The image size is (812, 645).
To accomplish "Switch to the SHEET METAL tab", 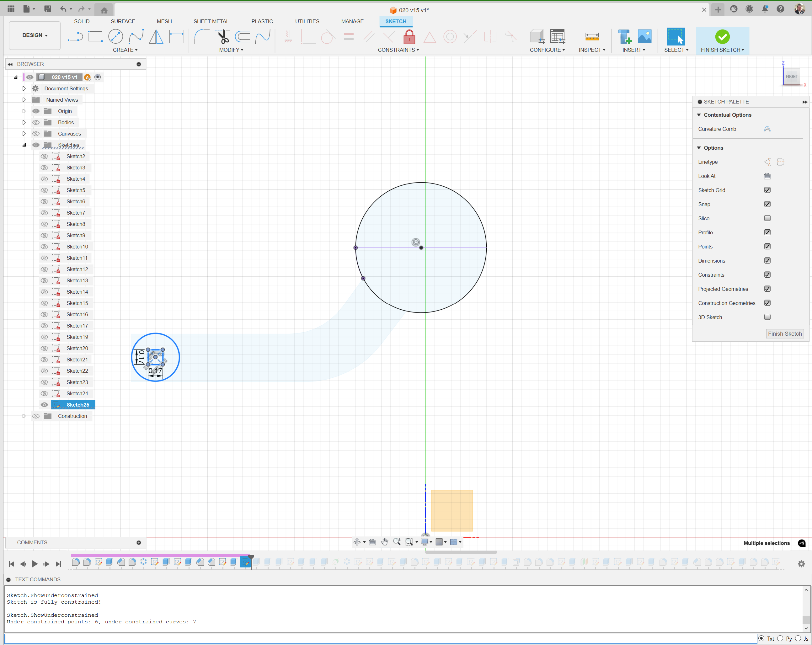I will (211, 21).
